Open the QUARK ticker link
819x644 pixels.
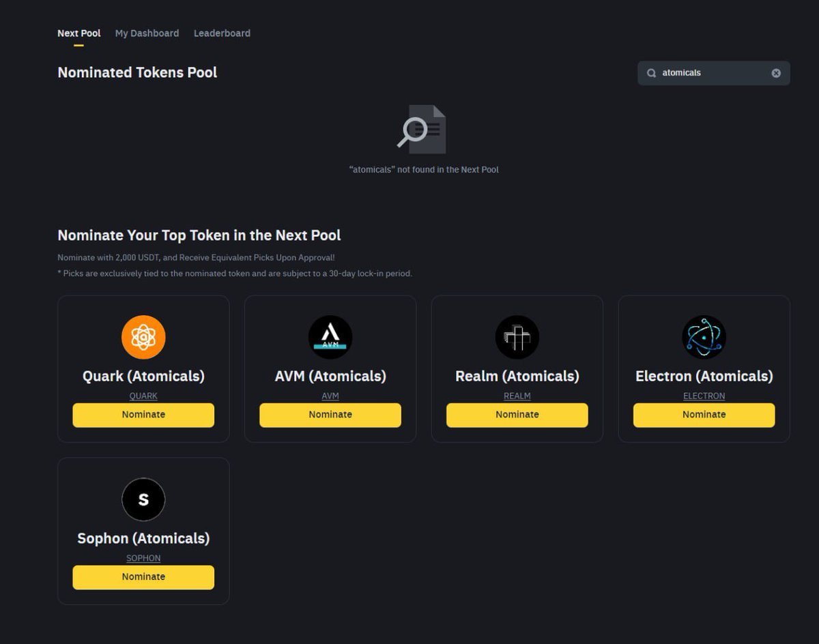[x=143, y=396]
